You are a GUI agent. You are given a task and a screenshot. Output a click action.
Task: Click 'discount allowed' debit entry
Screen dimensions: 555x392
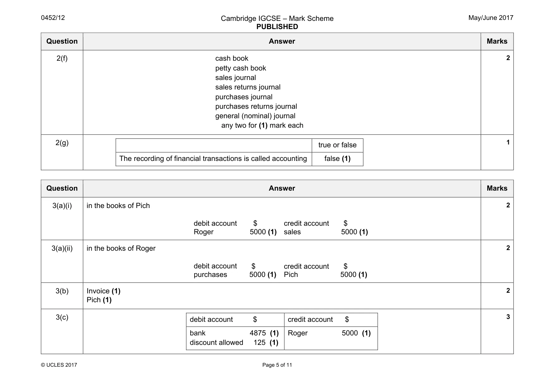(x=216, y=343)
